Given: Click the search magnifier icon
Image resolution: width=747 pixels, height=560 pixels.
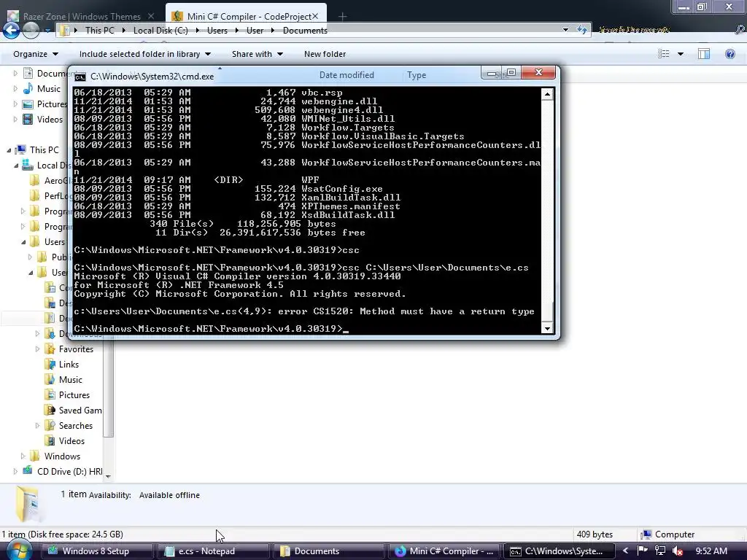Looking at the screenshot, I should (x=740, y=29).
